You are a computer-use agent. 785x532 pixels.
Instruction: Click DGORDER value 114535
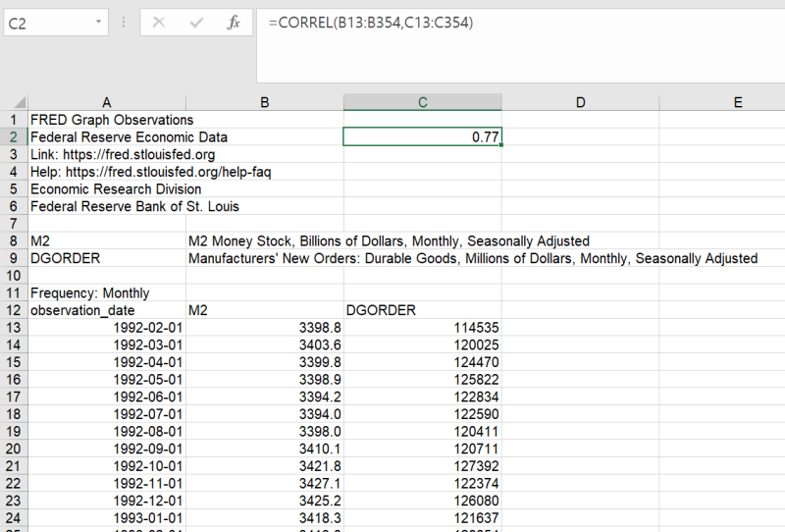[423, 328]
